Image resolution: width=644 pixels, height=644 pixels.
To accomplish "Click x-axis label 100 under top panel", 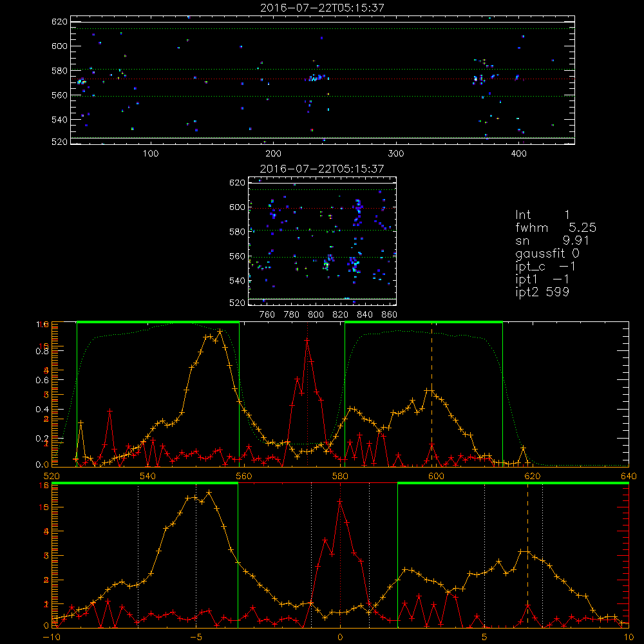I will point(151,154).
